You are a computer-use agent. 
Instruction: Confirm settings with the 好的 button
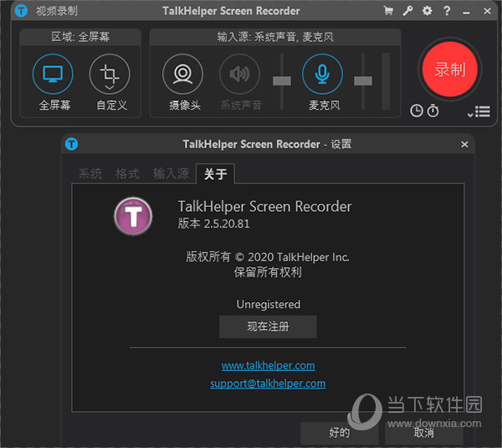340,433
